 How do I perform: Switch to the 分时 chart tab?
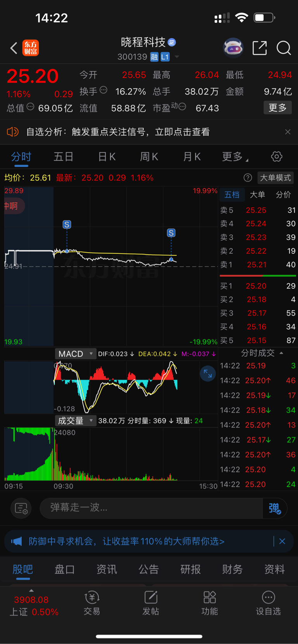pos(21,157)
